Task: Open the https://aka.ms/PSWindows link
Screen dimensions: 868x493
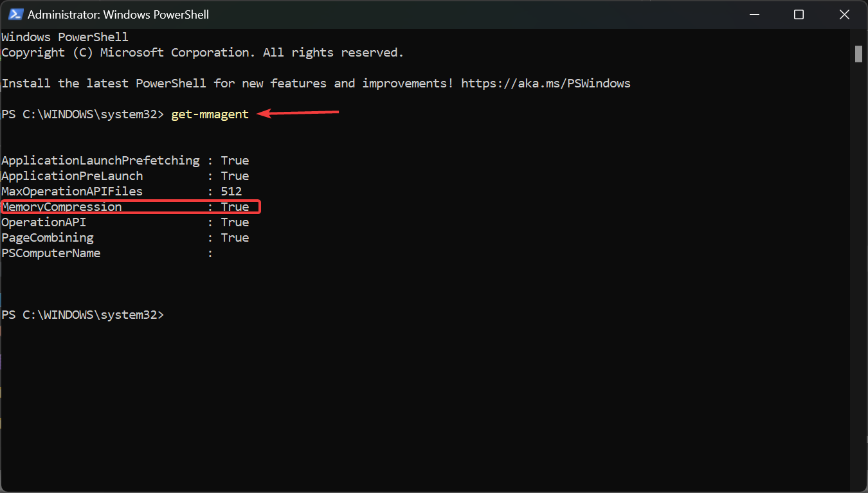Action: click(x=545, y=83)
